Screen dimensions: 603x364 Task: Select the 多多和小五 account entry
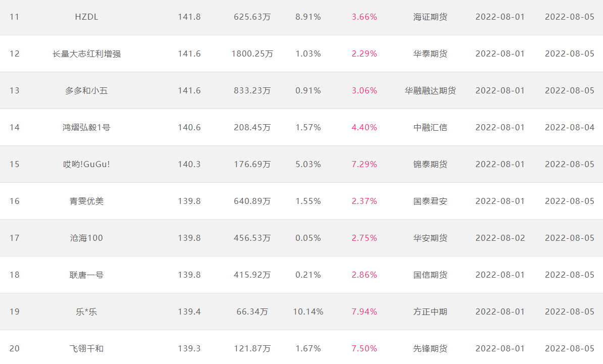click(86, 91)
